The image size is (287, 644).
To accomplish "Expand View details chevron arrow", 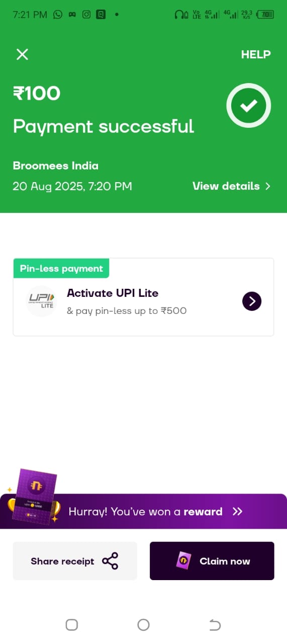I will 268,186.
